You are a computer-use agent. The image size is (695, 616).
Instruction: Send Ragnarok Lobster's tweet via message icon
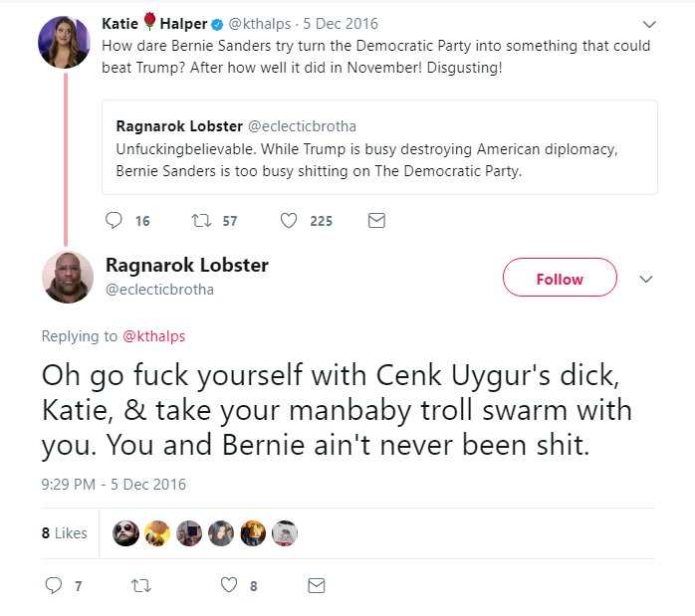coord(316,585)
